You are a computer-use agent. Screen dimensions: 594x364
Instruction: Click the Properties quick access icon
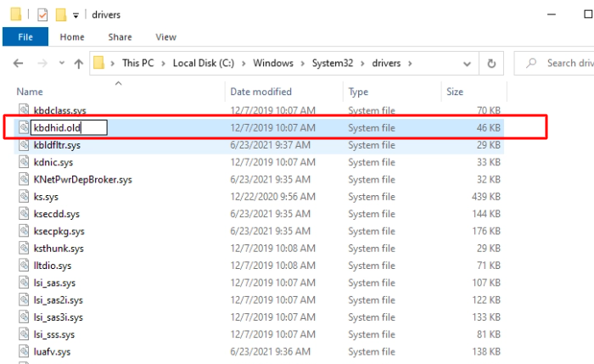pos(41,15)
